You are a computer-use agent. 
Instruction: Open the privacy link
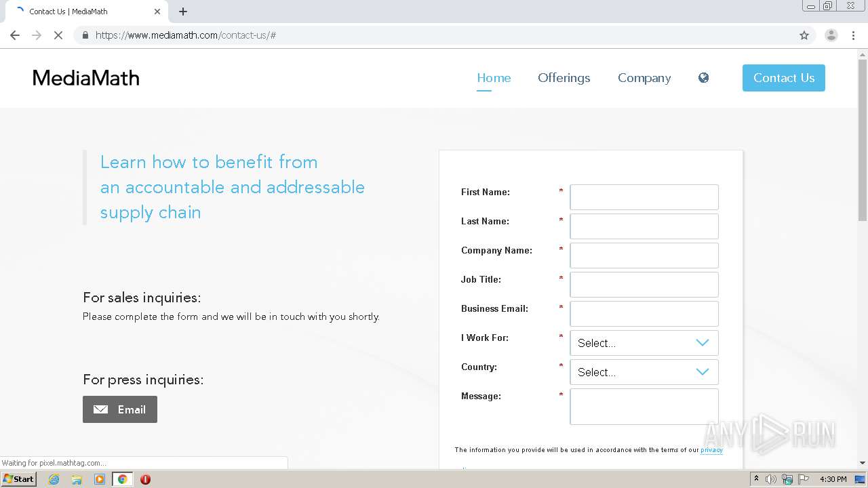click(x=711, y=450)
